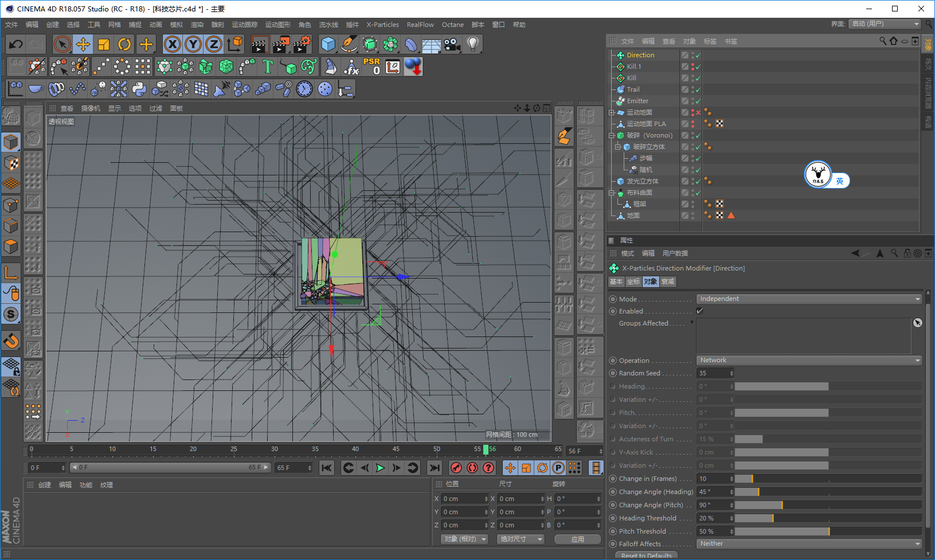The image size is (935, 560).
Task: Toggle Z axis lock
Action: pos(214,45)
